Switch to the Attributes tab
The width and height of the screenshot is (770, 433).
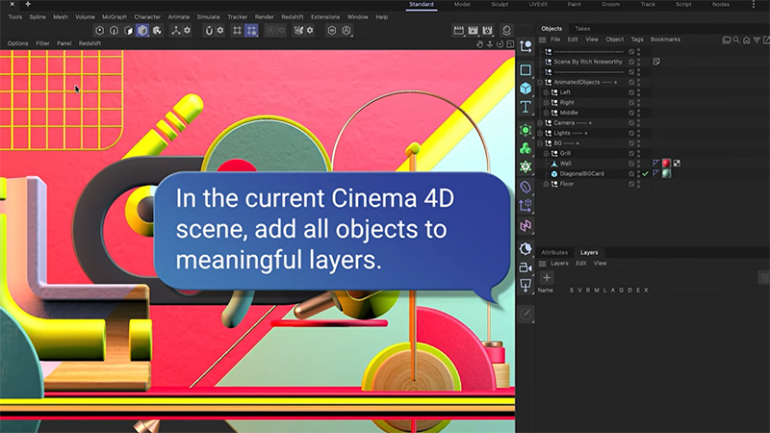click(x=554, y=252)
